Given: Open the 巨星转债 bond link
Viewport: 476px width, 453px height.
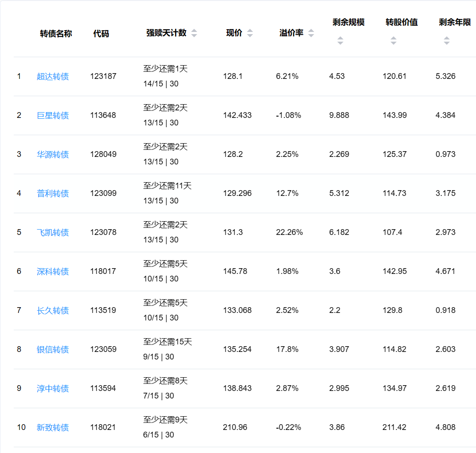Looking at the screenshot, I should coord(53,116).
